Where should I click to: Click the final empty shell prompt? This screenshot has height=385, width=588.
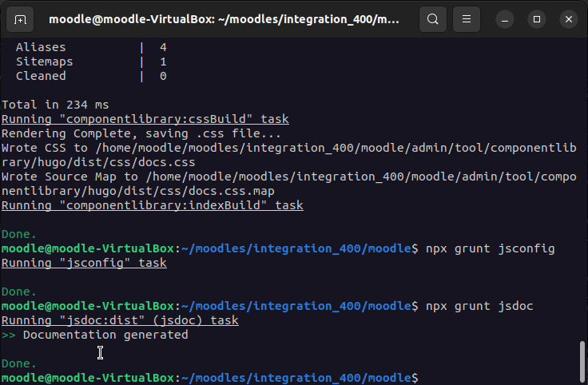[x=209, y=378]
